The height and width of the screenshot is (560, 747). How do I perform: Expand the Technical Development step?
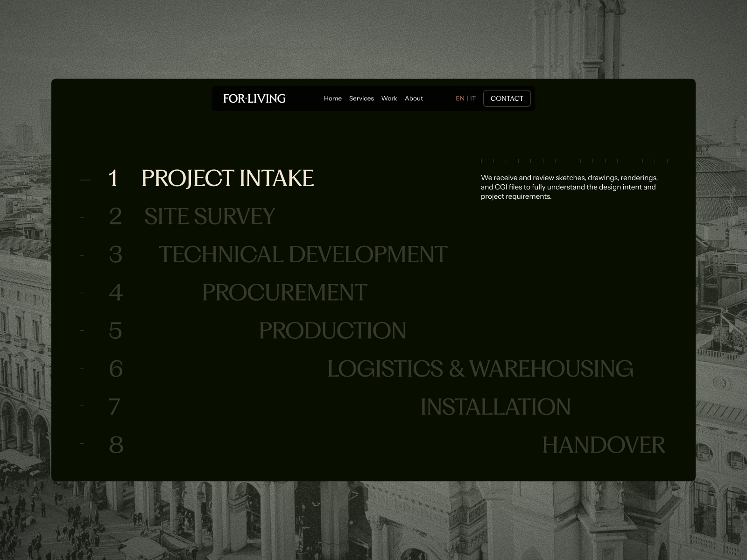[x=303, y=255]
